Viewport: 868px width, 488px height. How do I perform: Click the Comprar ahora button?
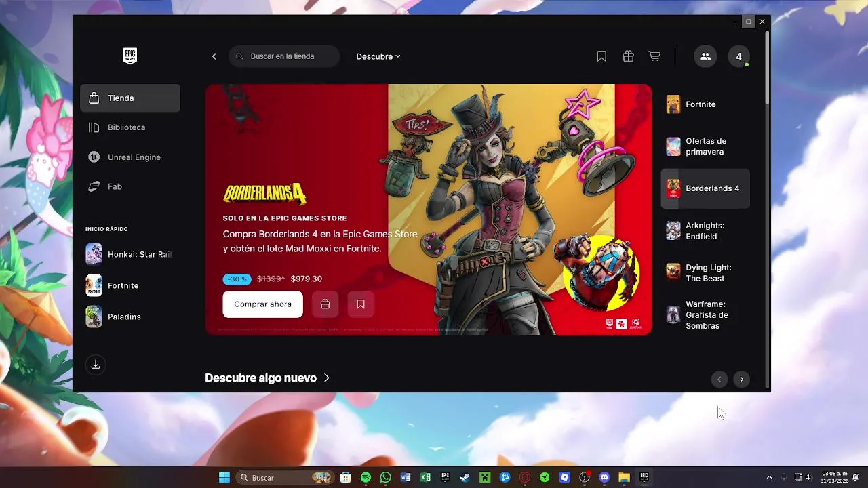pos(262,304)
